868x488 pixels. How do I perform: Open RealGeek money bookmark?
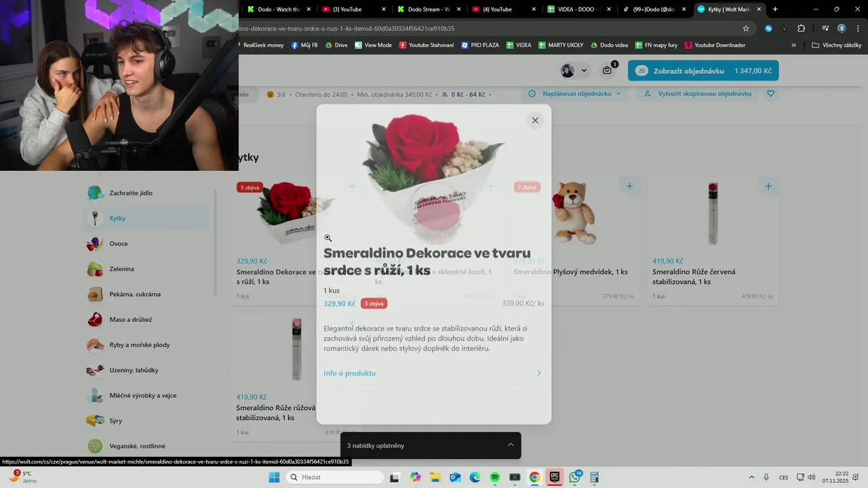pos(260,45)
